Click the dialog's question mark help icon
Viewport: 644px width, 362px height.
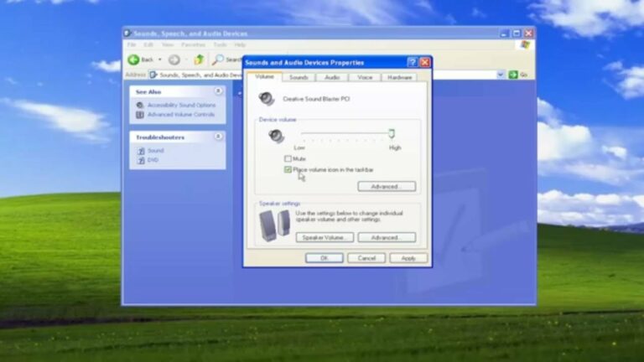pyautogui.click(x=413, y=62)
